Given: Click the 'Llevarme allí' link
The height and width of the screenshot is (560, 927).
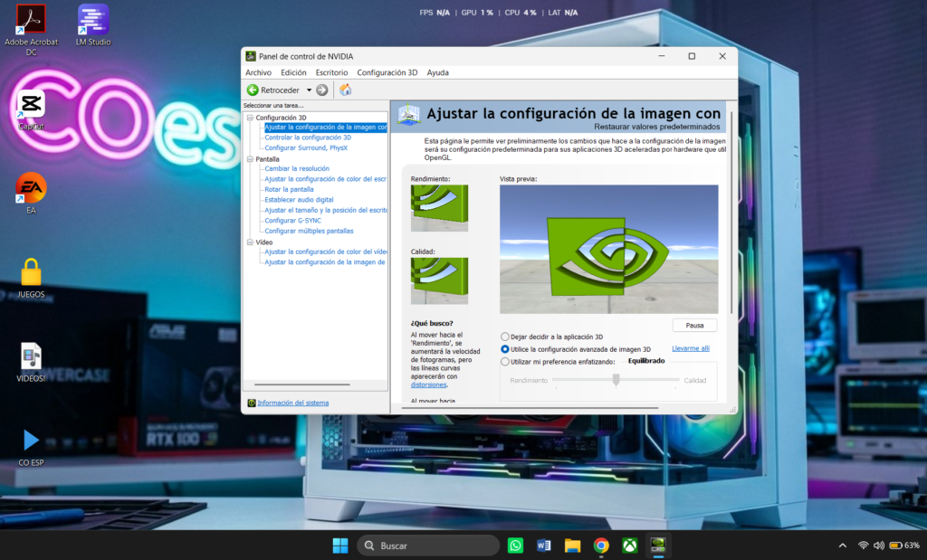Looking at the screenshot, I should [x=691, y=348].
